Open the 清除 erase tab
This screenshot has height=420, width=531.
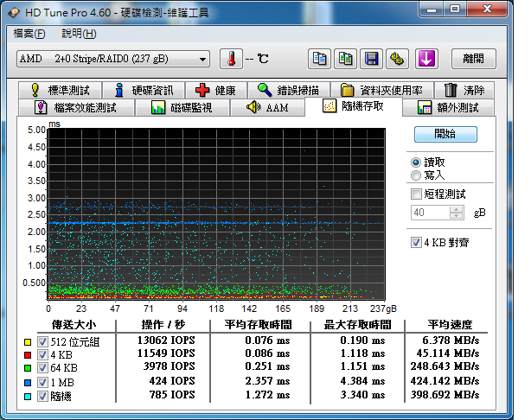pos(464,91)
